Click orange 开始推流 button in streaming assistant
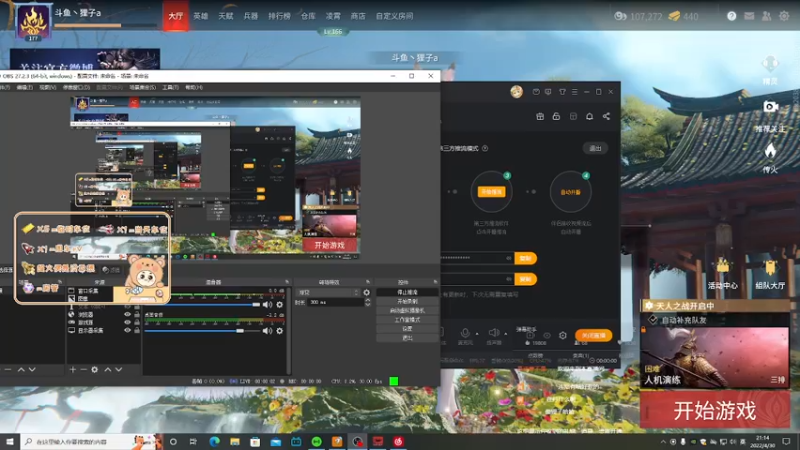This screenshot has width=800, height=450. pyautogui.click(x=491, y=192)
